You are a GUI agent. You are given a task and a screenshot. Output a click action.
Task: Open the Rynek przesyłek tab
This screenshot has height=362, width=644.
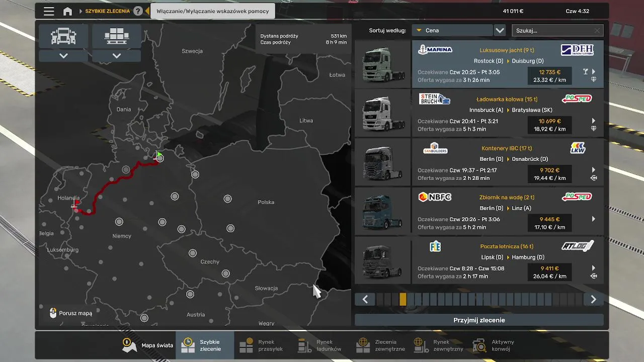pyautogui.click(x=263, y=345)
